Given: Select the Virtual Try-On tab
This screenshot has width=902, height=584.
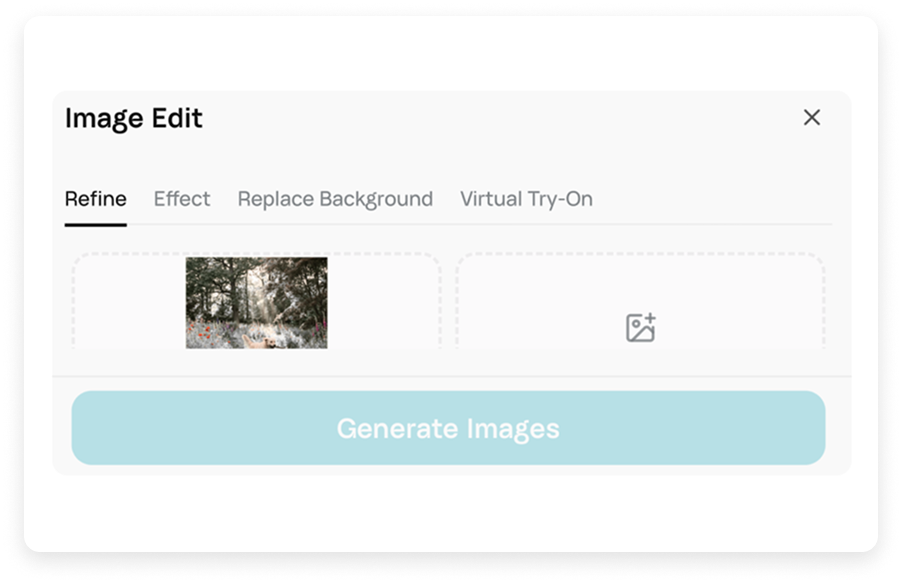Looking at the screenshot, I should pyautogui.click(x=525, y=199).
